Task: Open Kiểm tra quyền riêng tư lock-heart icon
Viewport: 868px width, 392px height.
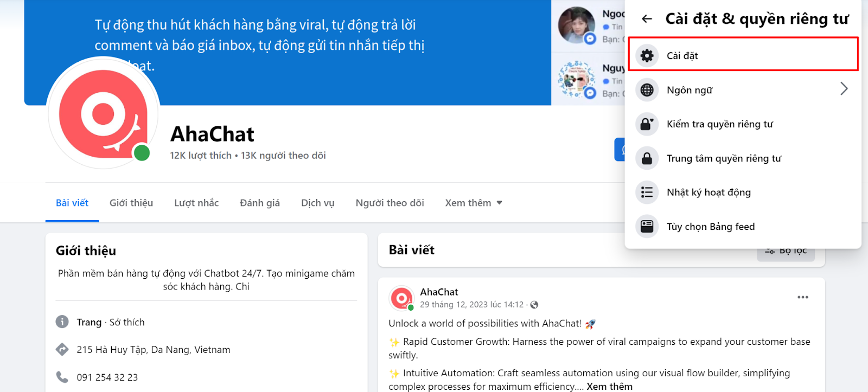Action: [x=647, y=124]
